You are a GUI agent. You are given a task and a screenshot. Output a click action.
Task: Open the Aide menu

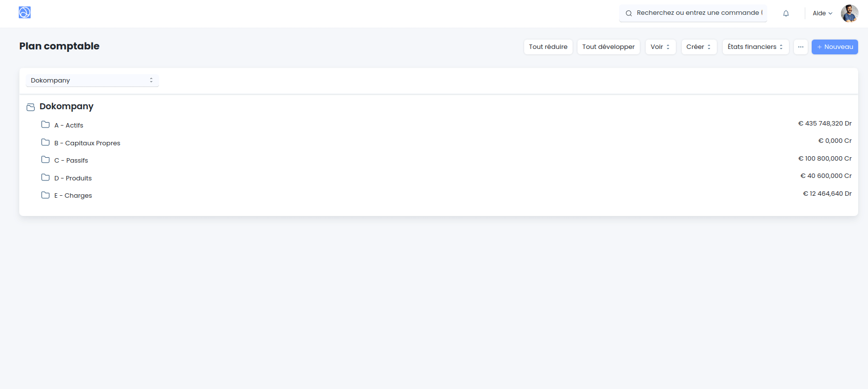point(822,13)
